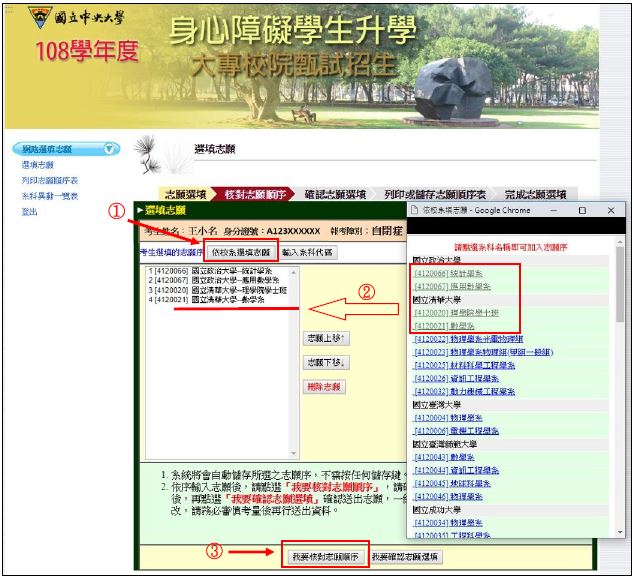Collapse the 網路選填志願 sidebar arrow icon

pos(109,149)
